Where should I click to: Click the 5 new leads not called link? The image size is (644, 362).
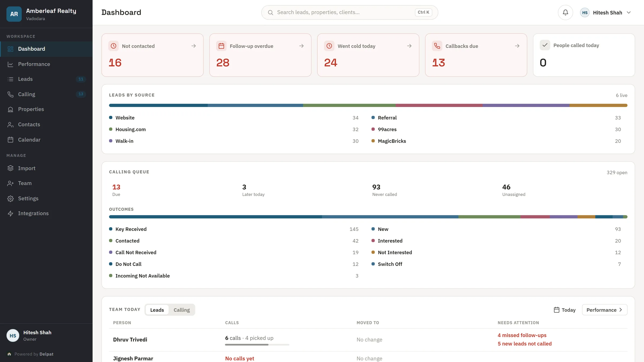coord(525,344)
